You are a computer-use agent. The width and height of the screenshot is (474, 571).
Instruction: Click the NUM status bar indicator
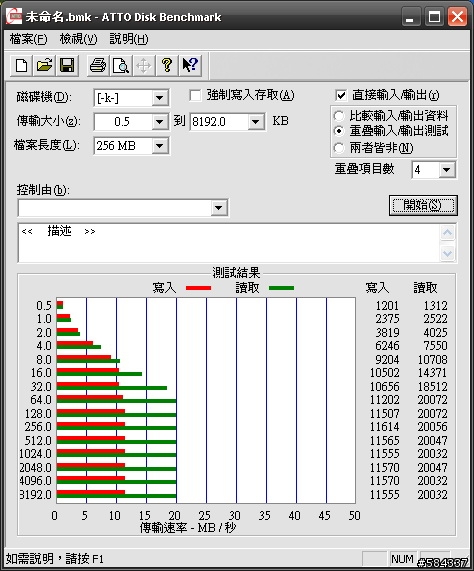point(402,559)
